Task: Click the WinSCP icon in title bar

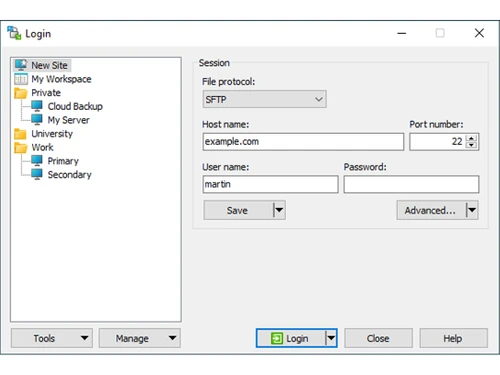Action: coord(14,33)
